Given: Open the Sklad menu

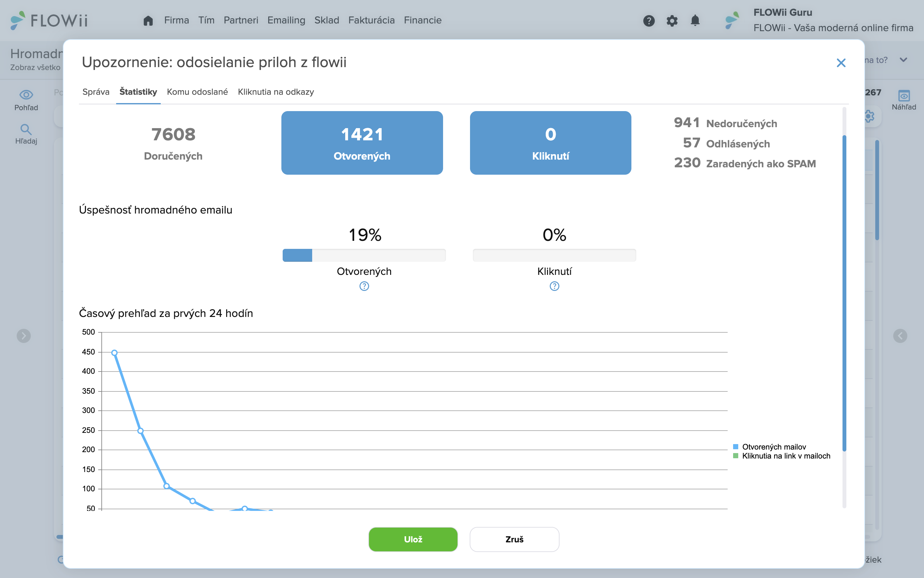Looking at the screenshot, I should (327, 20).
